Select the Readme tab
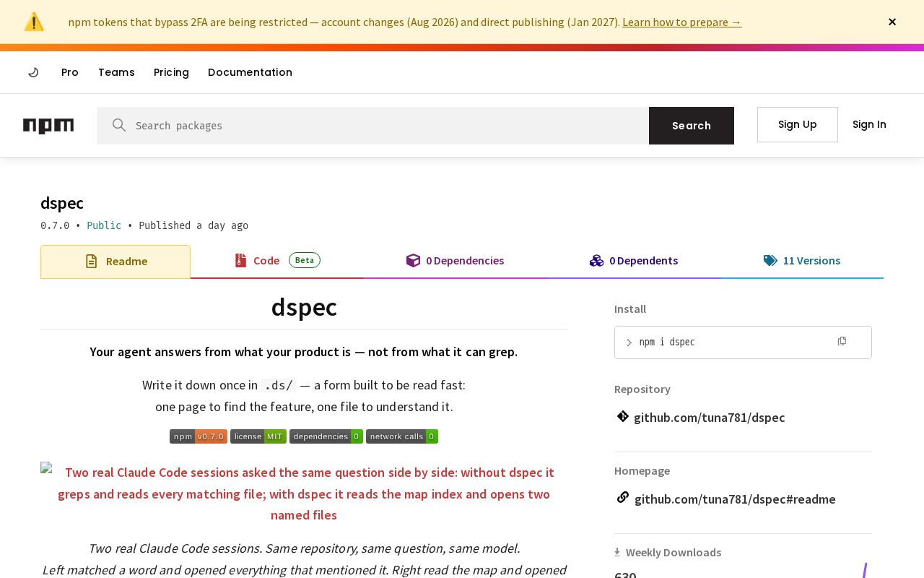The image size is (924, 578). click(115, 262)
